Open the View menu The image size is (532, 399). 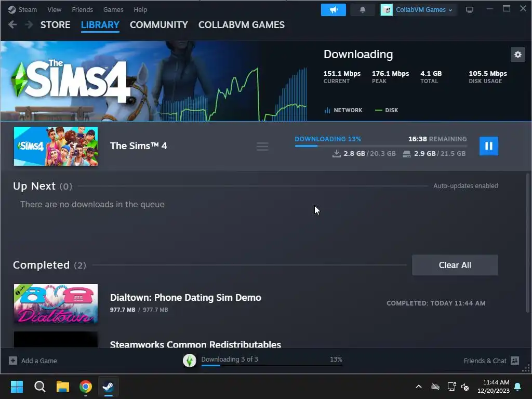54,9
